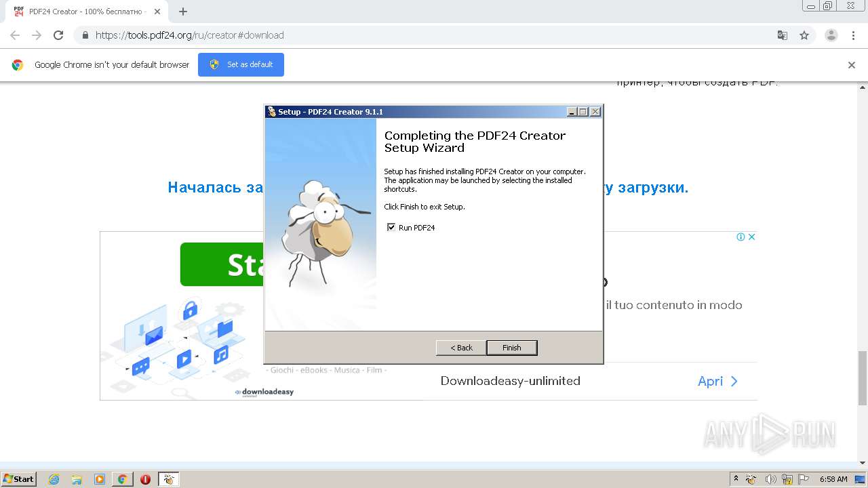Open the Opera icon in the taskbar
868x488 pixels.
click(x=145, y=479)
